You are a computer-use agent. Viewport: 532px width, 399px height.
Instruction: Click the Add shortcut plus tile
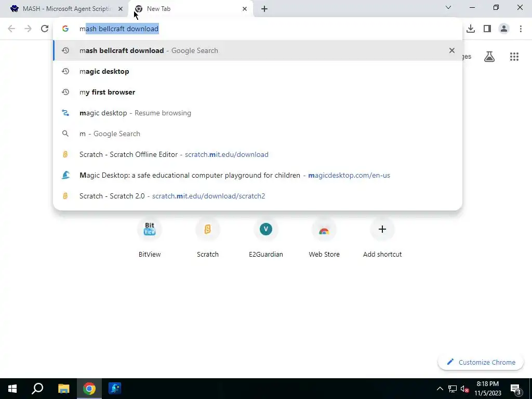382,236
